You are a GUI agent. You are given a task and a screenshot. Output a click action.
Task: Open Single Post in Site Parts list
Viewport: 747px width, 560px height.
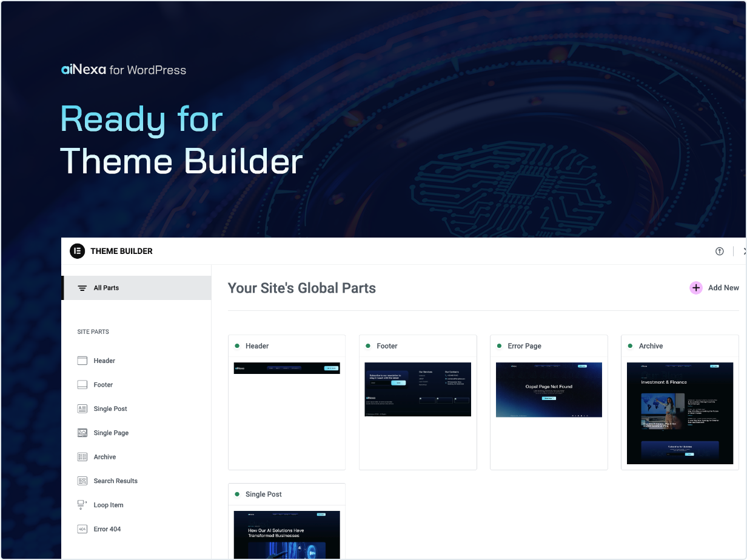110,408
